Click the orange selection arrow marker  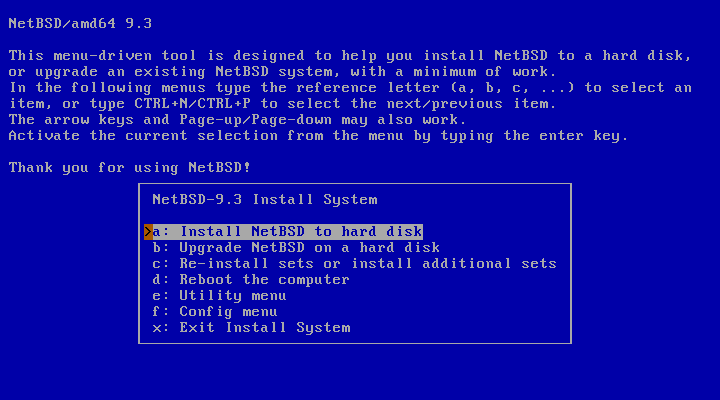coord(148,231)
